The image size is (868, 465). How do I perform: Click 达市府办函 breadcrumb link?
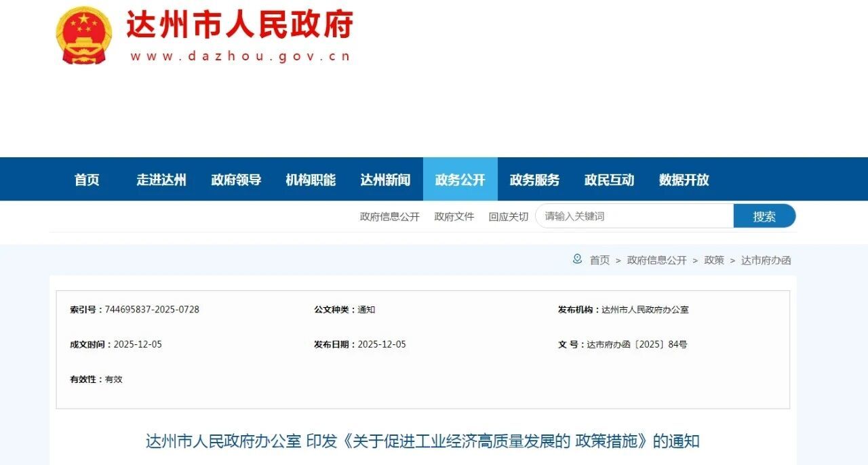click(766, 260)
